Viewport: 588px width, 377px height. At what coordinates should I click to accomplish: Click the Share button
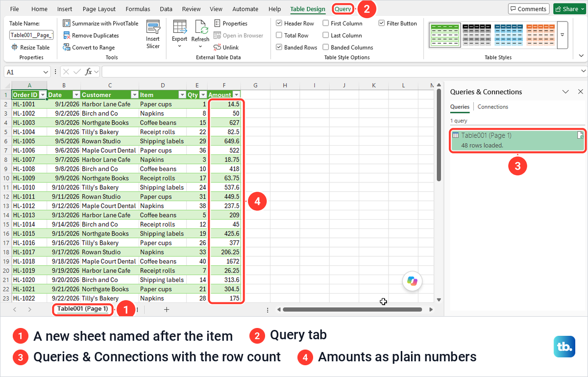coord(569,9)
